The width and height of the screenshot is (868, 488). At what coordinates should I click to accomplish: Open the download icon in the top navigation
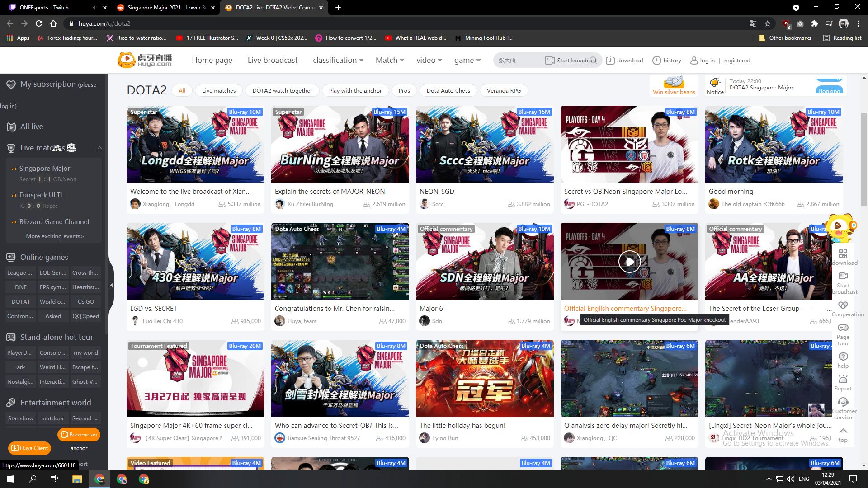(611, 60)
